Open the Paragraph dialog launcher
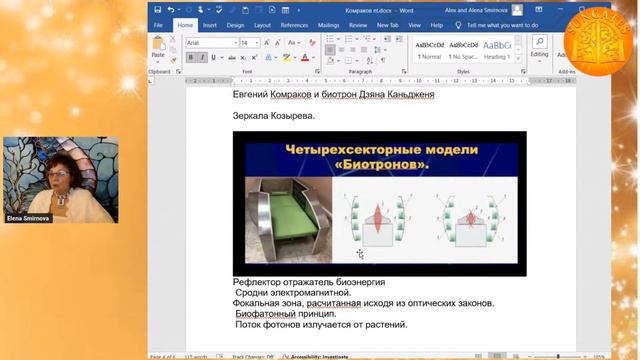Image resolution: width=640 pixels, height=360 pixels. [404, 71]
